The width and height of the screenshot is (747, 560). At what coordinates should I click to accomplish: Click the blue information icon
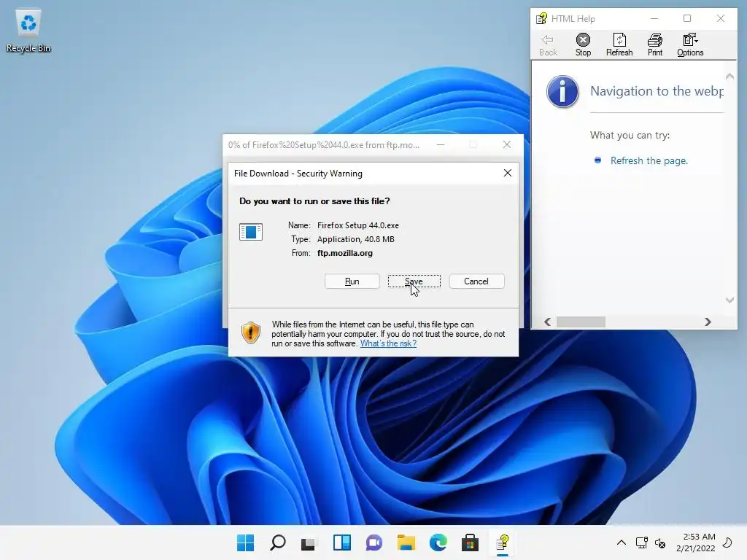(562, 91)
